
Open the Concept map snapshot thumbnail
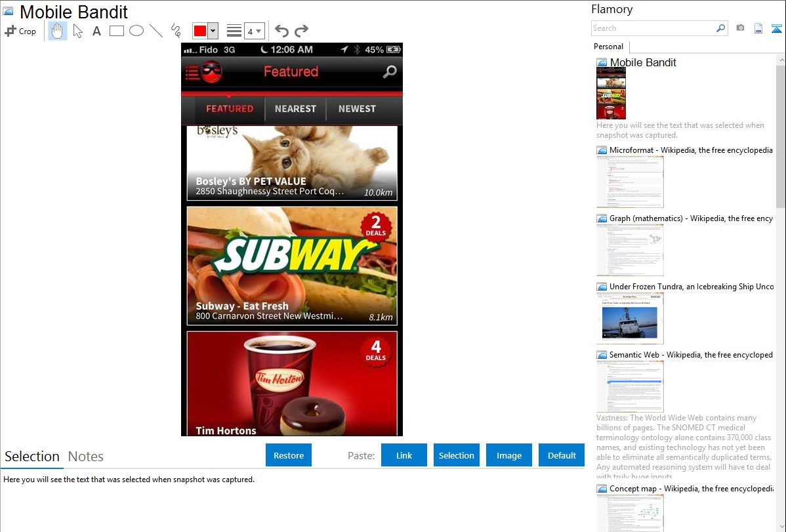pyautogui.click(x=630, y=513)
